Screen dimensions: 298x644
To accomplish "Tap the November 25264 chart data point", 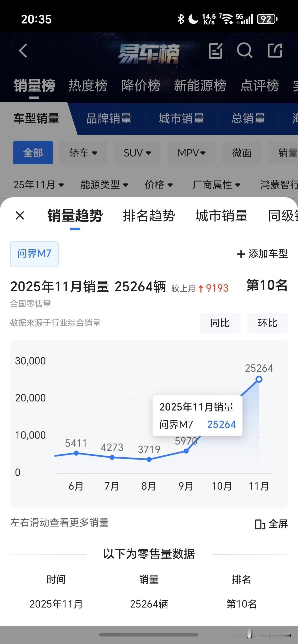I will (x=259, y=379).
